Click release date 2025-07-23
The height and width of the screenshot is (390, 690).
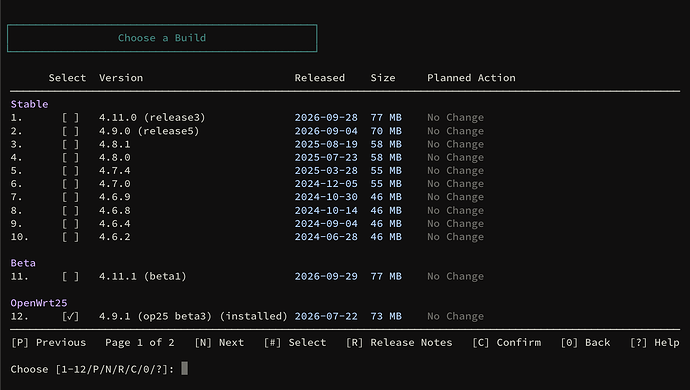tap(326, 158)
